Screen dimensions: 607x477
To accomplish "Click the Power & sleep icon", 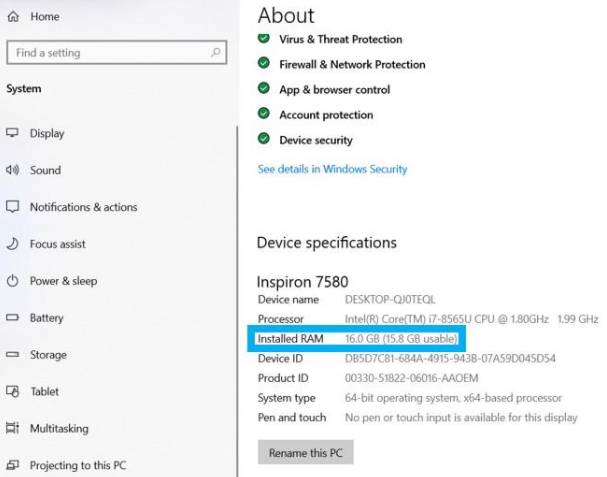I will 13,281.
